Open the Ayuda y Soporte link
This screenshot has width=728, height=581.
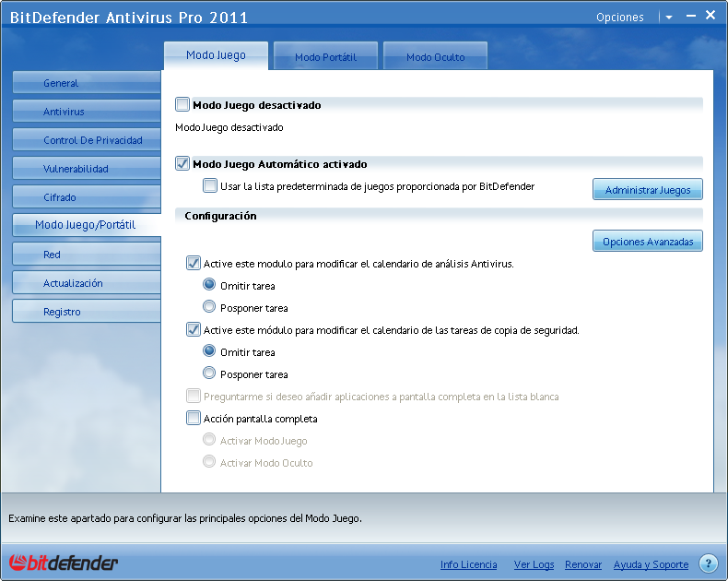pyautogui.click(x=651, y=564)
